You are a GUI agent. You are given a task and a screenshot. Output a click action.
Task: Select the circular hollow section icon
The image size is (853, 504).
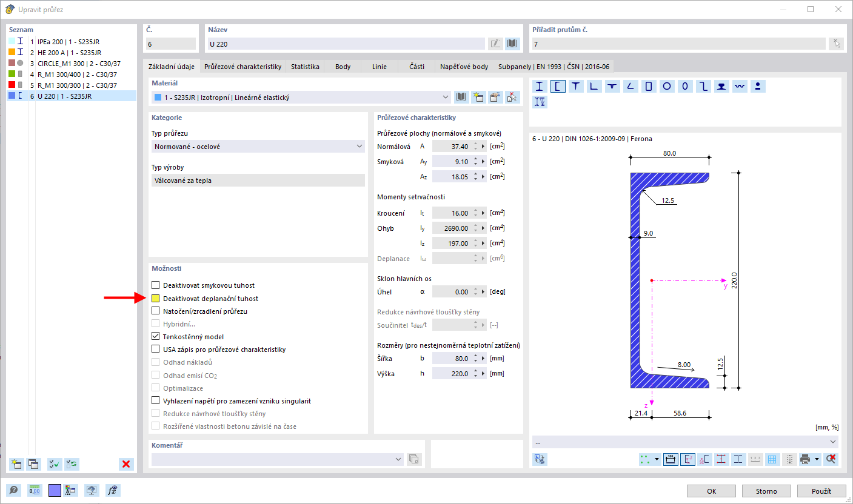point(667,87)
